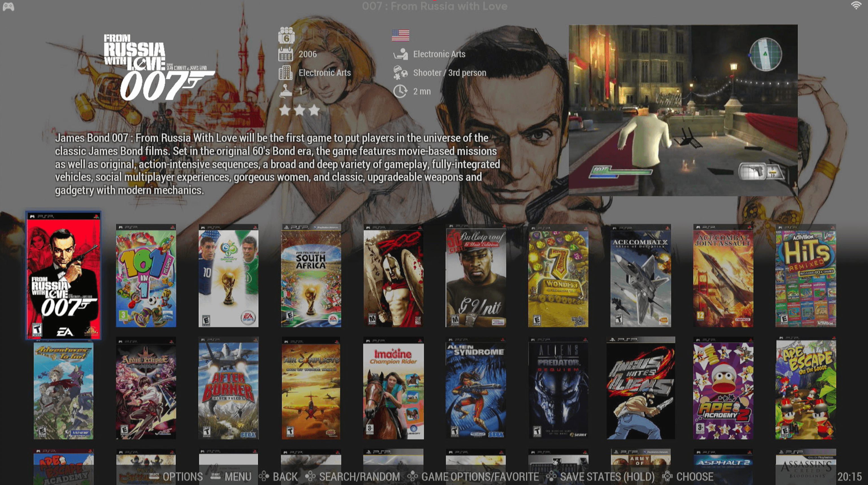Viewport: 868px width, 485px height.
Task: Click the 20:15 clock
Action: pyautogui.click(x=849, y=477)
